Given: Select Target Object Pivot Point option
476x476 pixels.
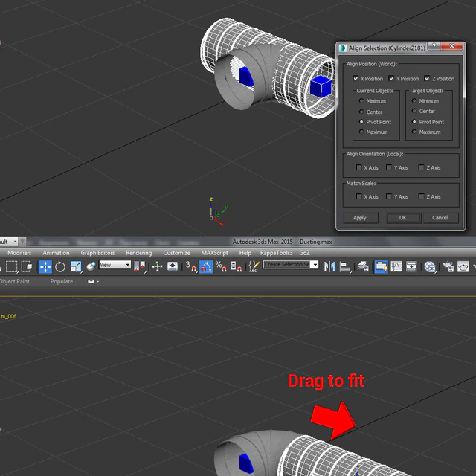Looking at the screenshot, I should click(x=414, y=122).
